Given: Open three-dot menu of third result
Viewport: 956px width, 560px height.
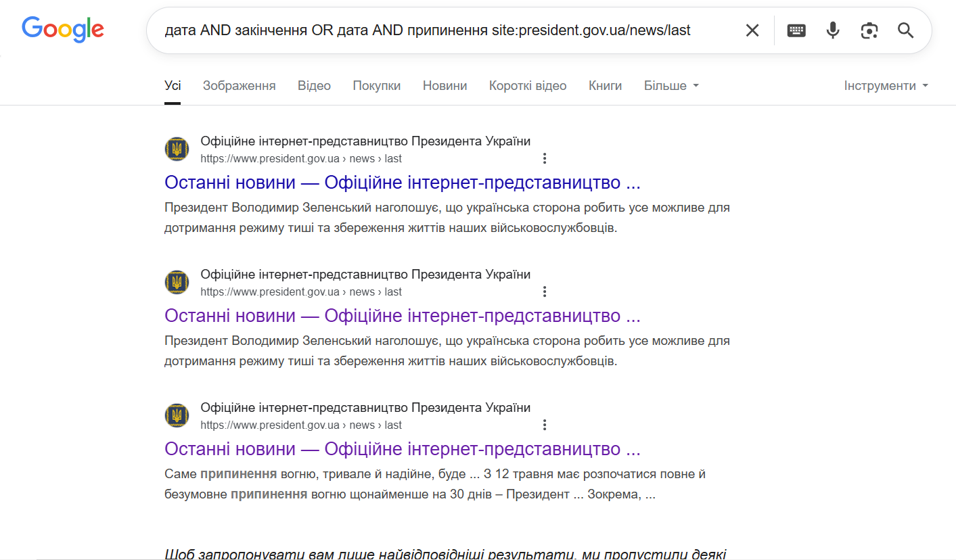Looking at the screenshot, I should coord(545,425).
